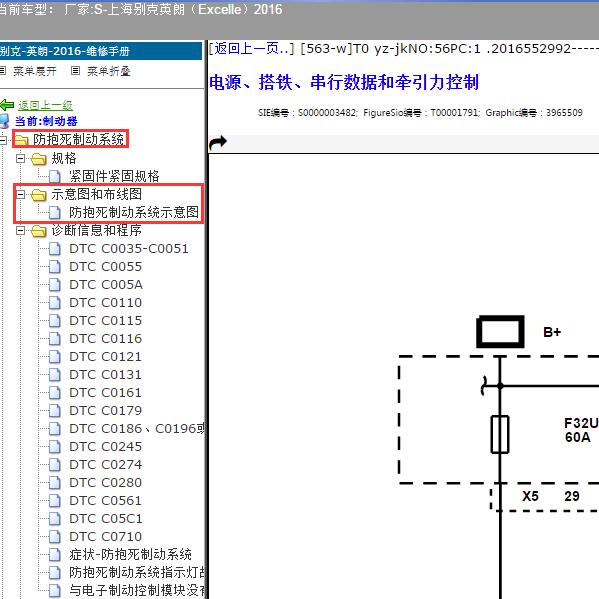
Task: Click the black curved arrow icon
Action: (x=218, y=143)
